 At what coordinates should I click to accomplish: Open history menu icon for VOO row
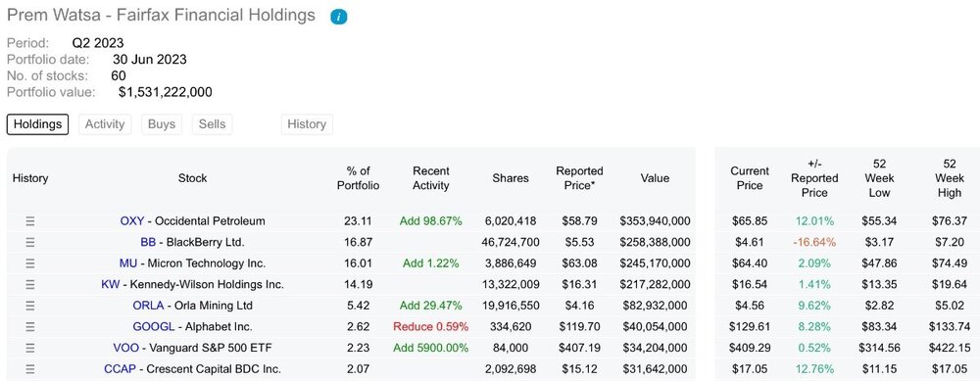(x=30, y=348)
